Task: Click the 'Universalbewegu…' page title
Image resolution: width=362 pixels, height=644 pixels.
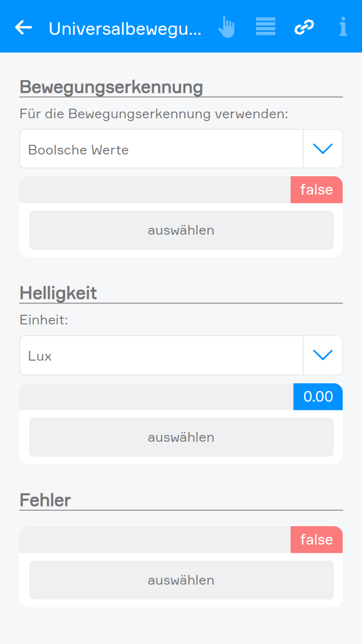Action: 125,28
